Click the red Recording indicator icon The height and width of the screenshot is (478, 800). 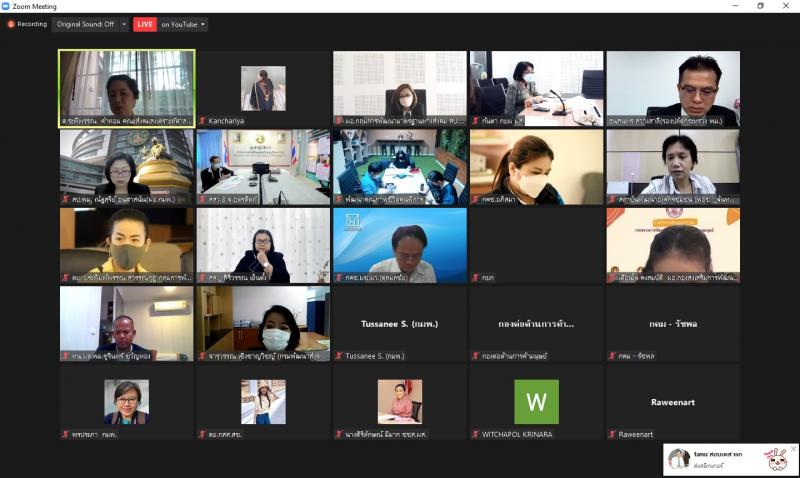[11, 24]
